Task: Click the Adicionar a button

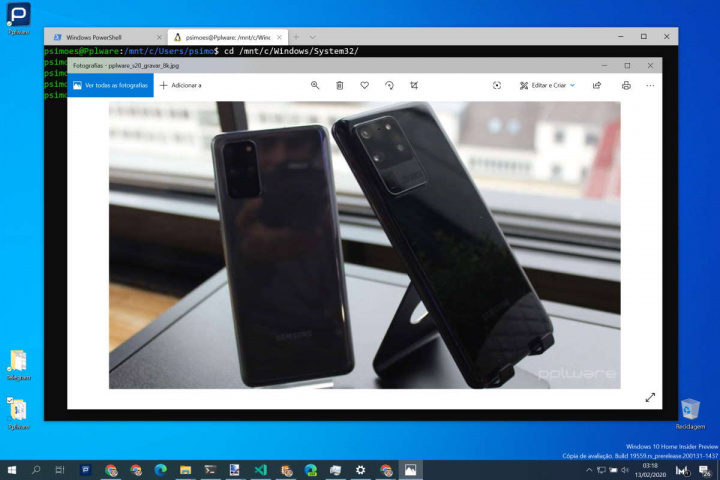Action: [181, 86]
